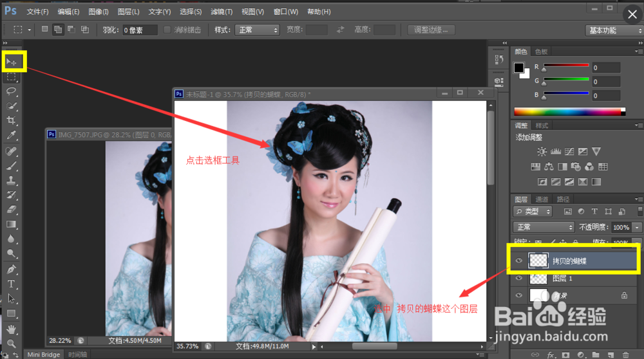The height and width of the screenshot is (359, 644).
Task: Click the foreground color swatch
Action: pyautogui.click(x=518, y=68)
